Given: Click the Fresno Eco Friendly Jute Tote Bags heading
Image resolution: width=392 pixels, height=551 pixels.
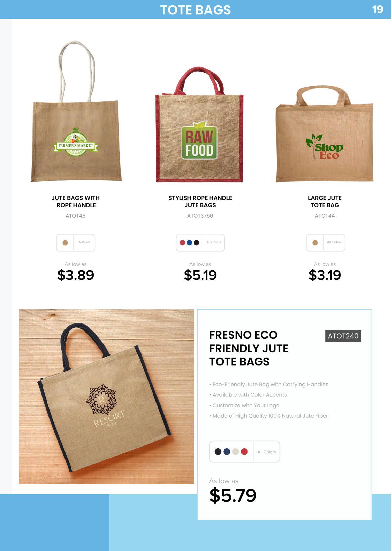Looking at the screenshot, I should [249, 348].
